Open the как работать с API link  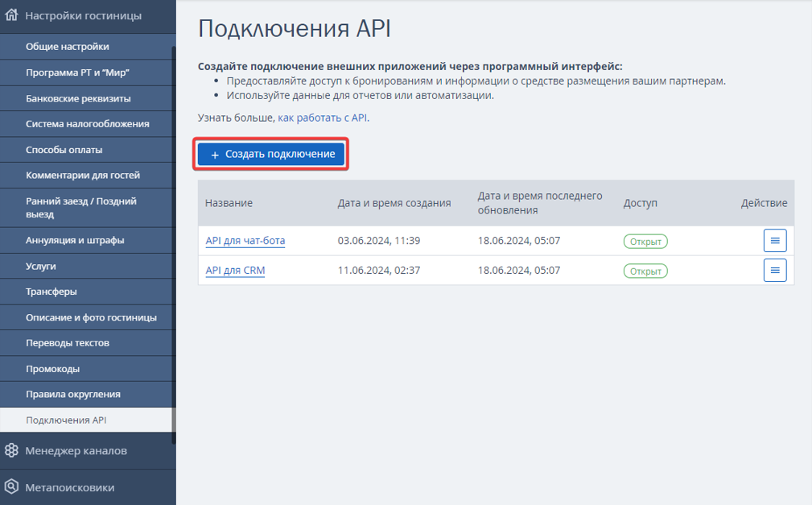point(324,118)
